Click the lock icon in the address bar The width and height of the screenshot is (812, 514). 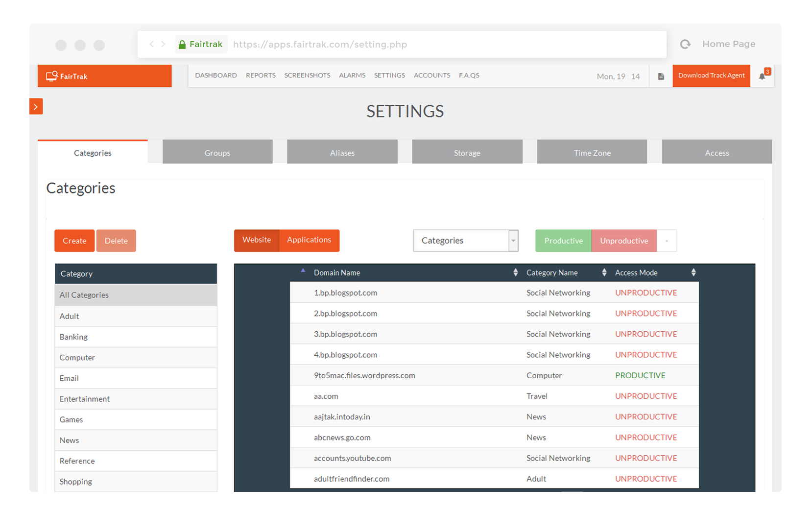point(182,44)
